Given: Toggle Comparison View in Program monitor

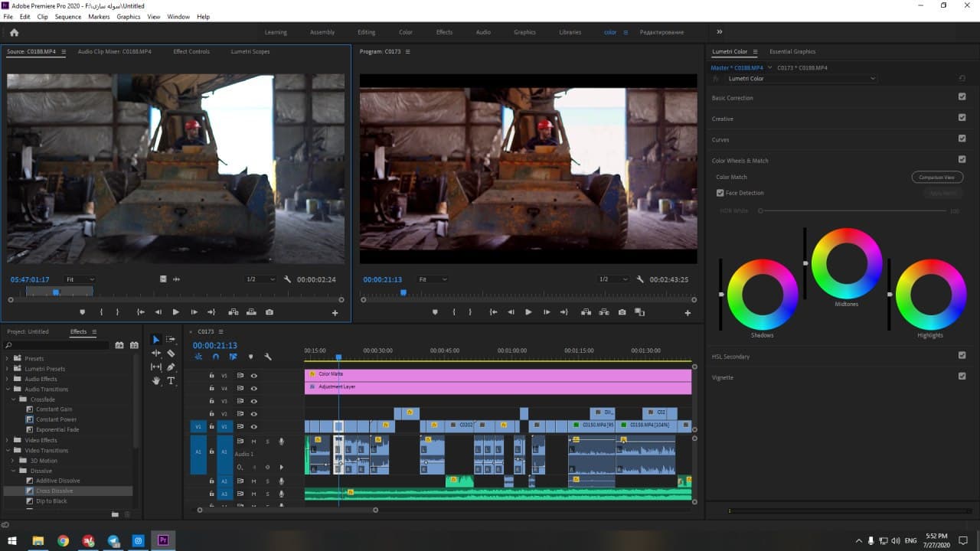Looking at the screenshot, I should 640,312.
